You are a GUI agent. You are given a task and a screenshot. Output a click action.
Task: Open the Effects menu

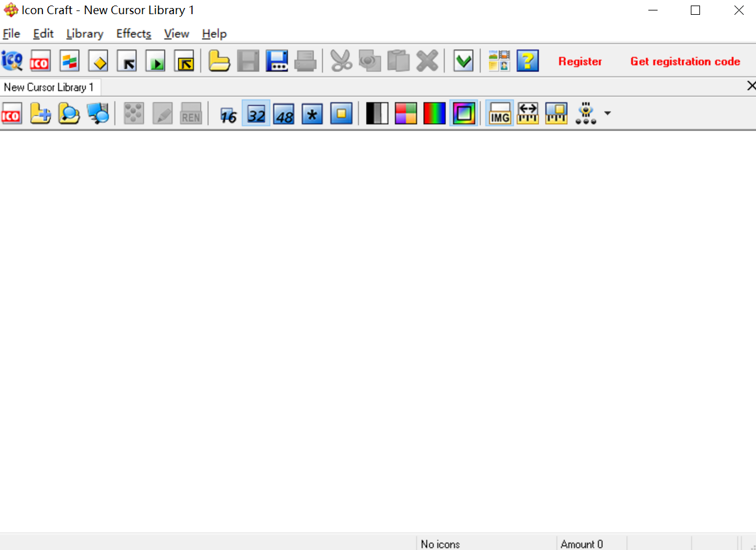(133, 34)
